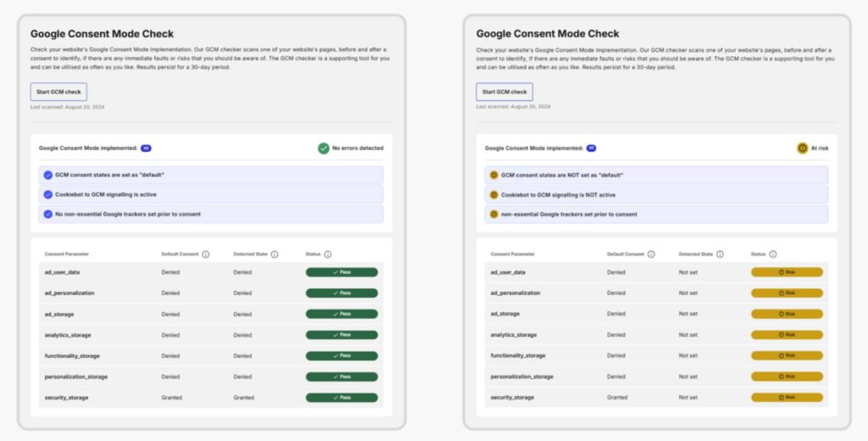This screenshot has width=868, height=441.
Task: Click Granted detected state in left security_storage row
Action: [x=243, y=398]
